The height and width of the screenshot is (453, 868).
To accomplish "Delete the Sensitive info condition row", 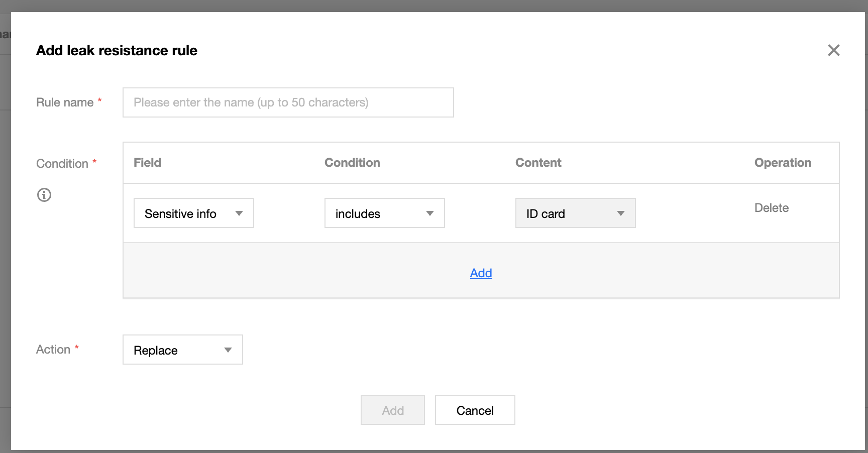I will [772, 208].
